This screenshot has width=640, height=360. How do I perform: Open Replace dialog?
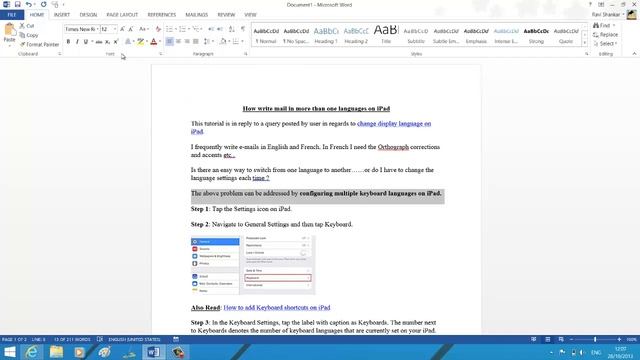pos(605,35)
